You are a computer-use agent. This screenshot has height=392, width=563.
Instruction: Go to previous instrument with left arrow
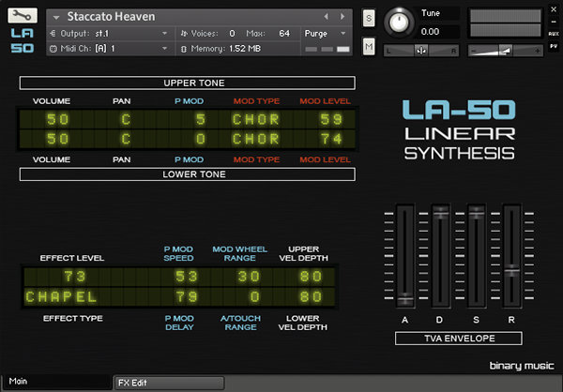tap(326, 17)
